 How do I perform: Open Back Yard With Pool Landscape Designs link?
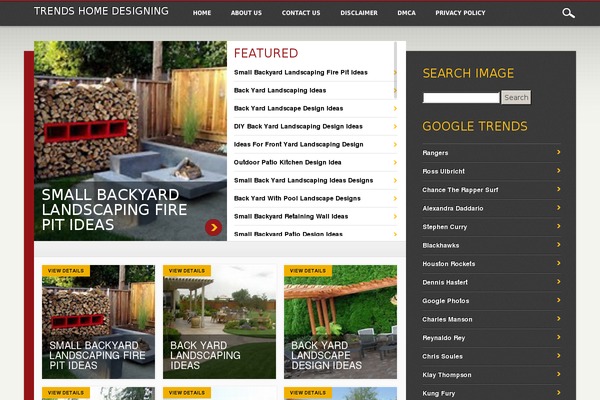pyautogui.click(x=297, y=198)
